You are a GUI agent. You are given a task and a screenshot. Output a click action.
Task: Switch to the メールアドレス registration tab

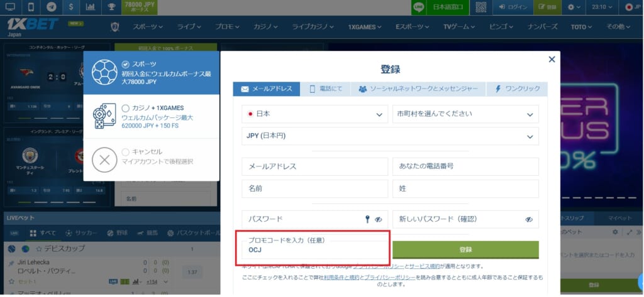click(266, 89)
